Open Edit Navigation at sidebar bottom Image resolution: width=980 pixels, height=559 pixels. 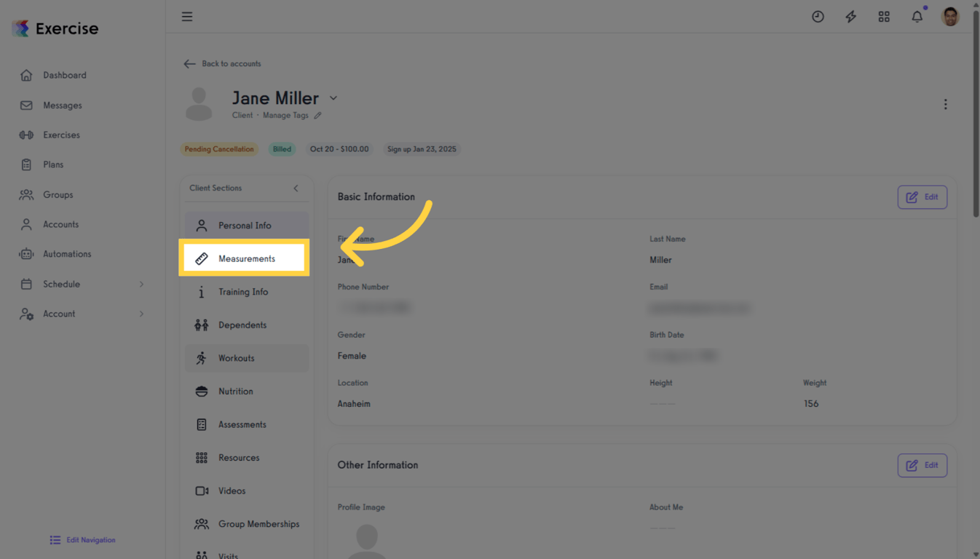coord(82,539)
